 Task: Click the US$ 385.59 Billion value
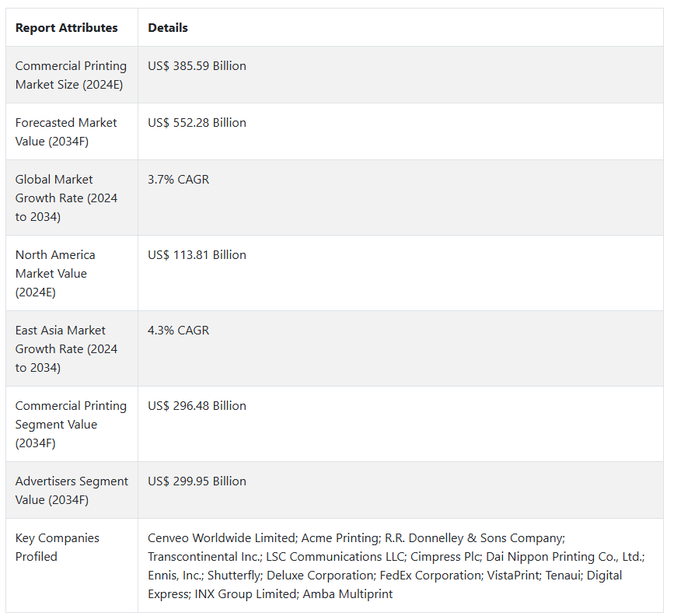tap(197, 66)
